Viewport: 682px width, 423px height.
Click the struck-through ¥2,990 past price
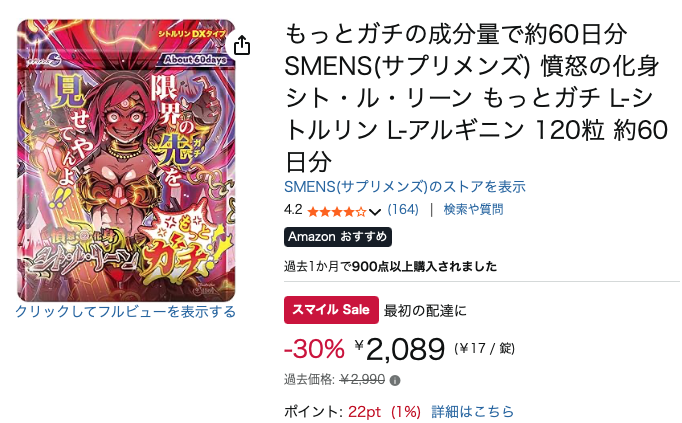click(362, 380)
